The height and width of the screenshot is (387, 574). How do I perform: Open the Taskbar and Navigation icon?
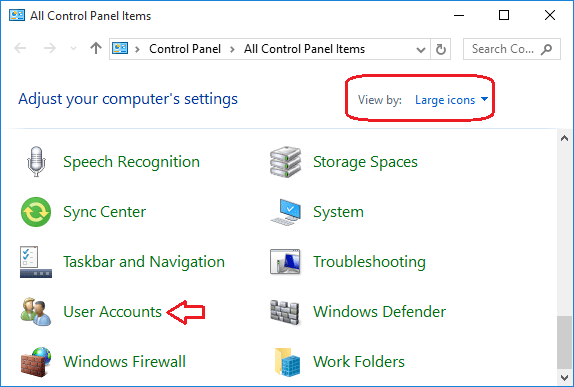pos(36,262)
